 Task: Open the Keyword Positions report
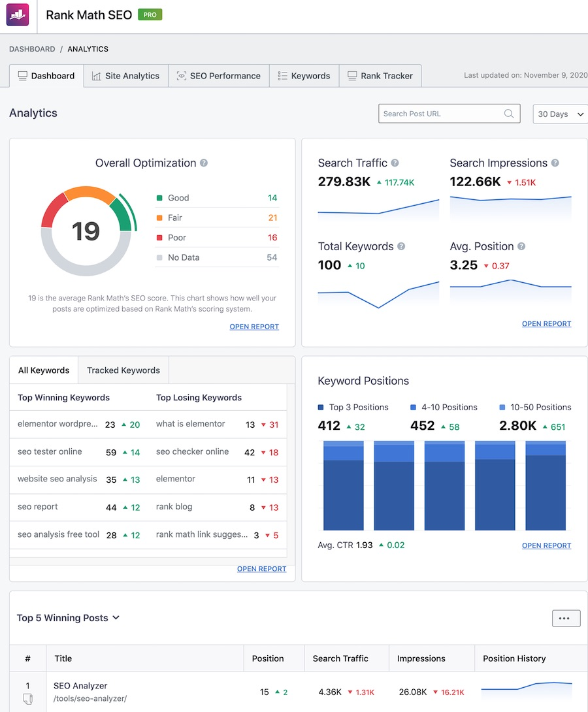click(x=546, y=545)
